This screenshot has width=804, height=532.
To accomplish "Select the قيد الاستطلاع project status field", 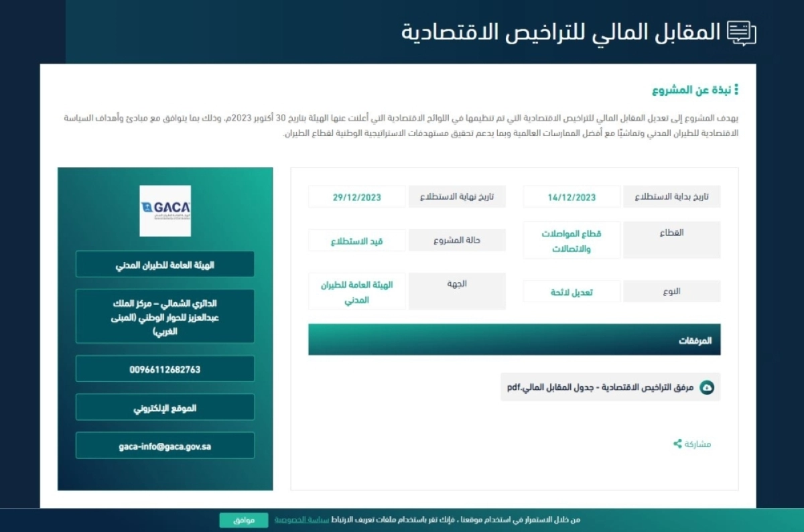I will pyautogui.click(x=356, y=239).
